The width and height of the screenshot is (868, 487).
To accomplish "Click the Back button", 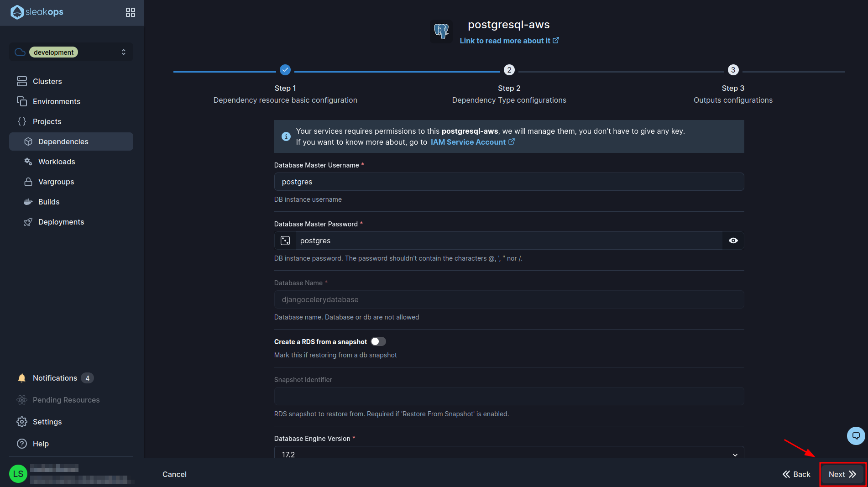I will [x=797, y=474].
